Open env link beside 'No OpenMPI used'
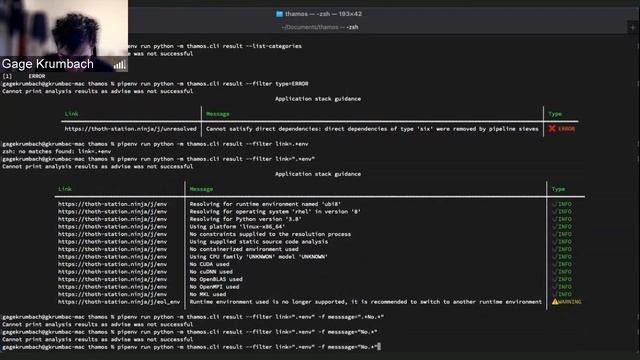Viewport: 640px width, 360px height. click(112, 287)
